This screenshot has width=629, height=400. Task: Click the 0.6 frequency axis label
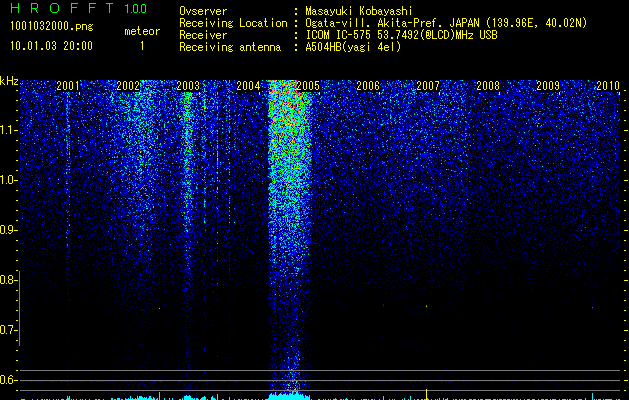pyautogui.click(x=9, y=380)
